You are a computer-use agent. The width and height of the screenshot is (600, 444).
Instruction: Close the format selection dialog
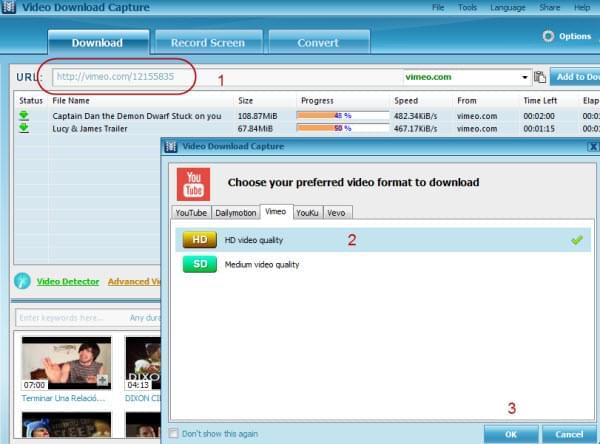click(x=592, y=147)
